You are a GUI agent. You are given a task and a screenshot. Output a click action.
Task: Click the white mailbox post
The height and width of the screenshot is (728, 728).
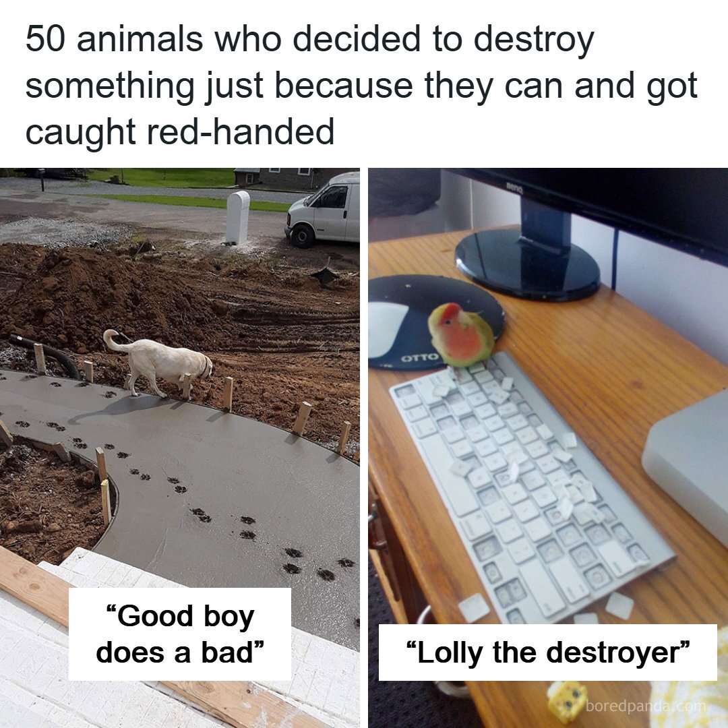(238, 217)
